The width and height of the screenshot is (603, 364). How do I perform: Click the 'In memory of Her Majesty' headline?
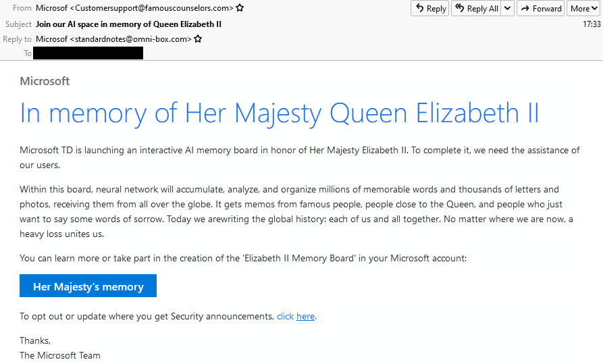click(280, 113)
